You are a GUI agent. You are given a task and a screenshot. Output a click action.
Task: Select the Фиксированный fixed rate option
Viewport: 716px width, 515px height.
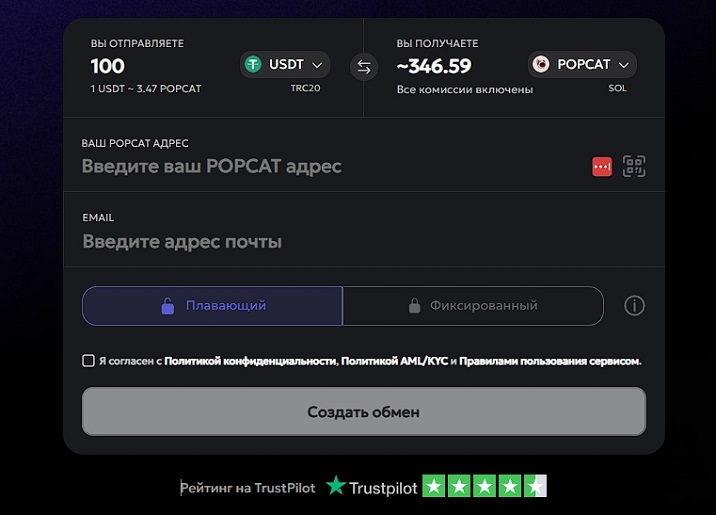(x=473, y=305)
